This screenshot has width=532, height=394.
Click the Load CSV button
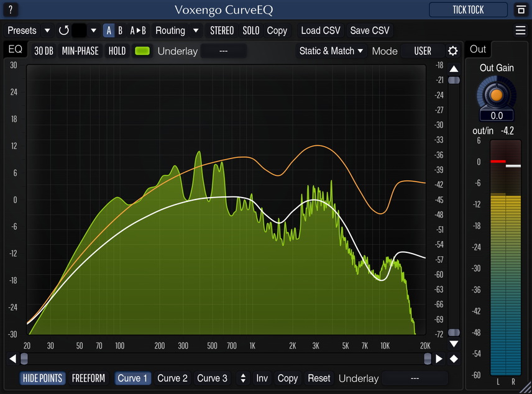click(x=321, y=30)
